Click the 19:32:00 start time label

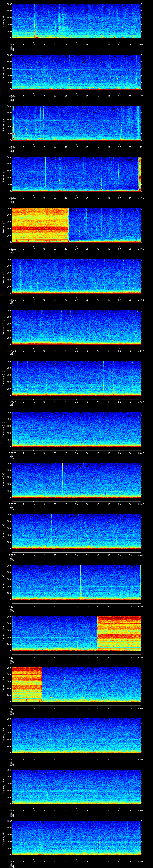click(x=12, y=198)
